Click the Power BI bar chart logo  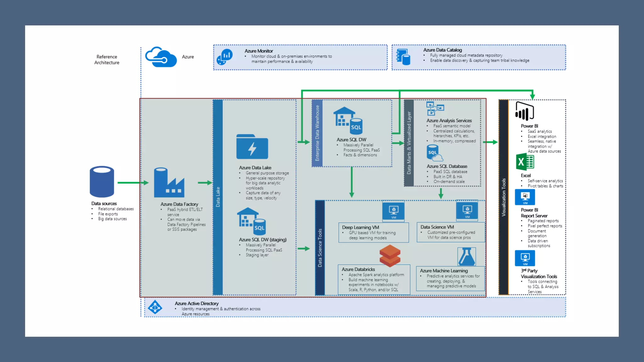click(525, 111)
